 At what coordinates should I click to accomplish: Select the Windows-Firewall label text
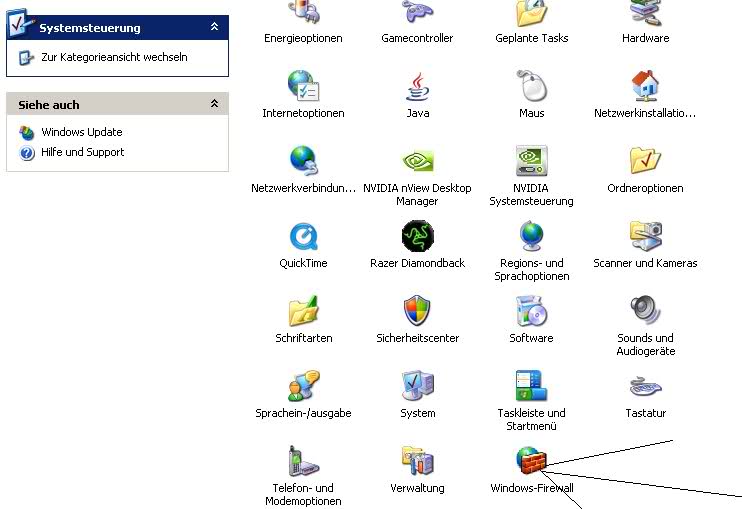tap(531, 488)
